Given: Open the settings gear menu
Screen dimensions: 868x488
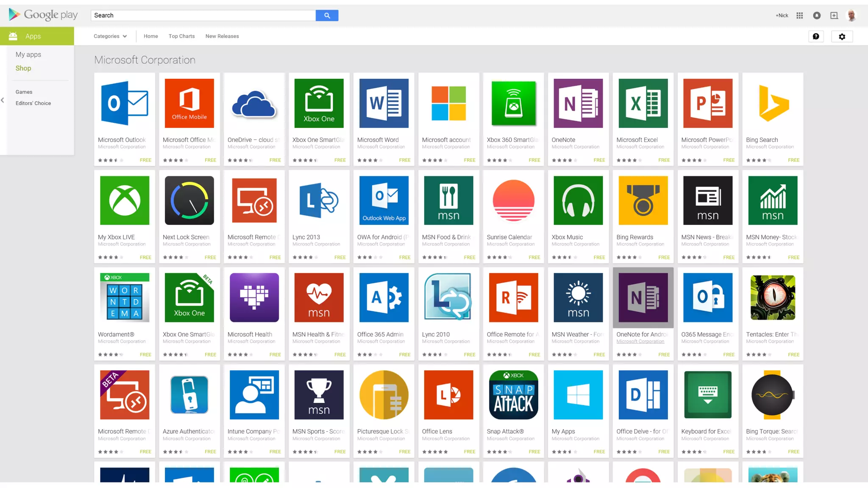Looking at the screenshot, I should point(842,37).
